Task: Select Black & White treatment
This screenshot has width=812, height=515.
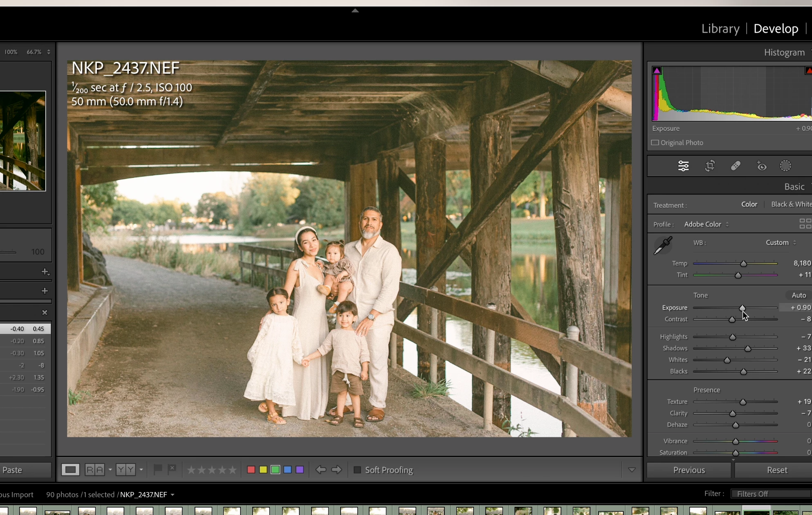Action: point(791,204)
